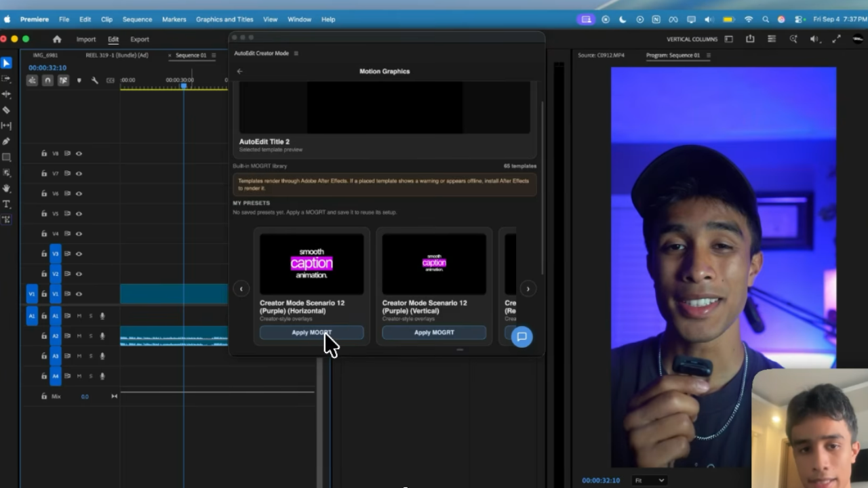Image resolution: width=868 pixels, height=488 pixels.
Task: Apply MOGRT for Purple (Vertical) template
Action: tap(434, 333)
